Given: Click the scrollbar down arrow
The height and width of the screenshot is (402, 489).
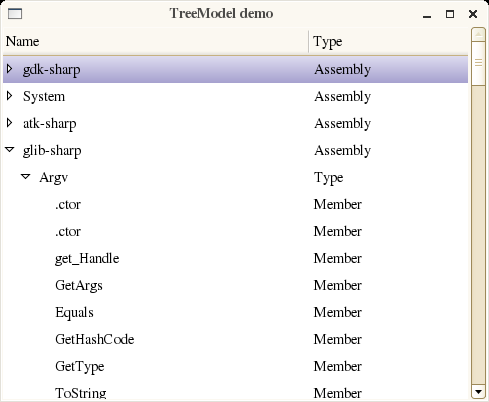Looking at the screenshot, I should (x=478, y=392).
